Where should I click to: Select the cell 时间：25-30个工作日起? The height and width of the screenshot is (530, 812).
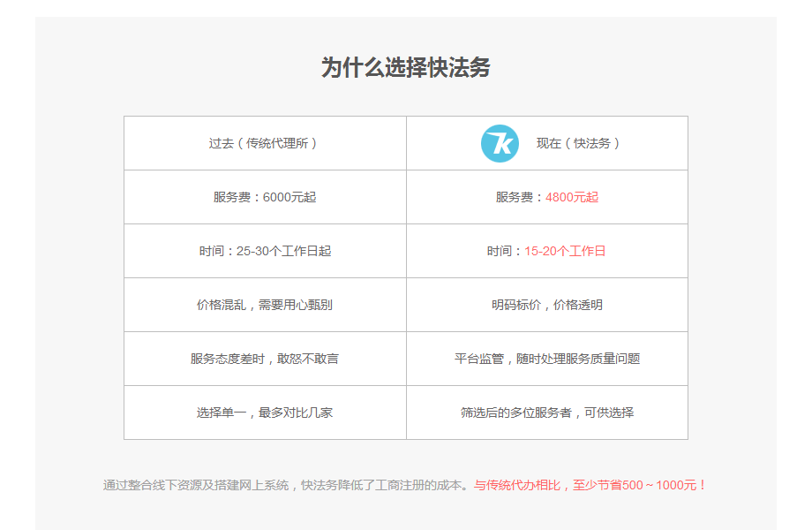click(x=265, y=251)
